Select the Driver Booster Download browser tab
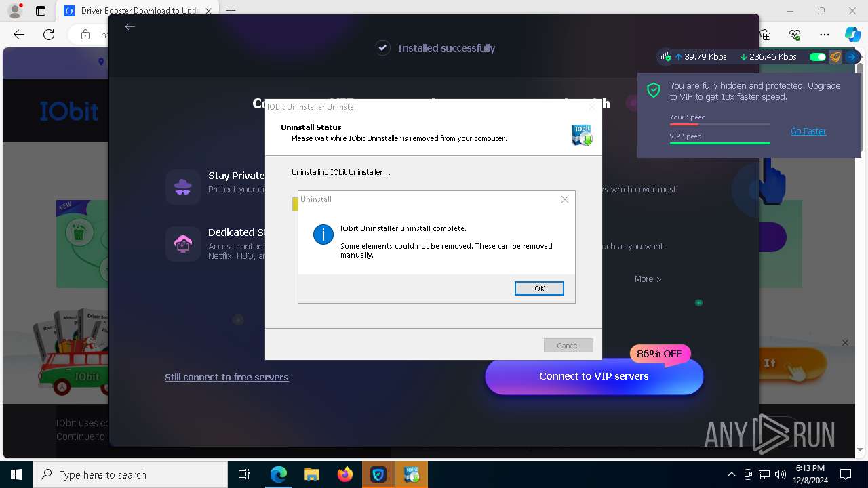The image size is (868, 488). click(138, 11)
